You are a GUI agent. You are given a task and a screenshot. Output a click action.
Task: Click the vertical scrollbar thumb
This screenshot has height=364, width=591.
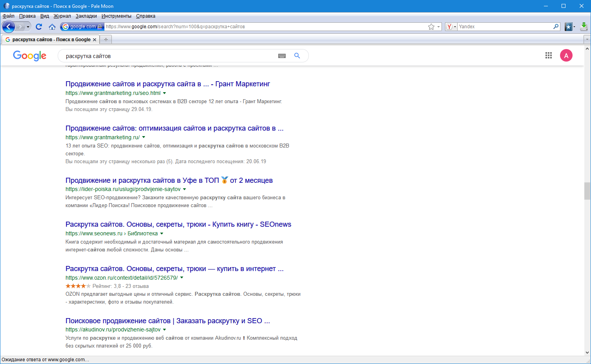click(x=587, y=191)
